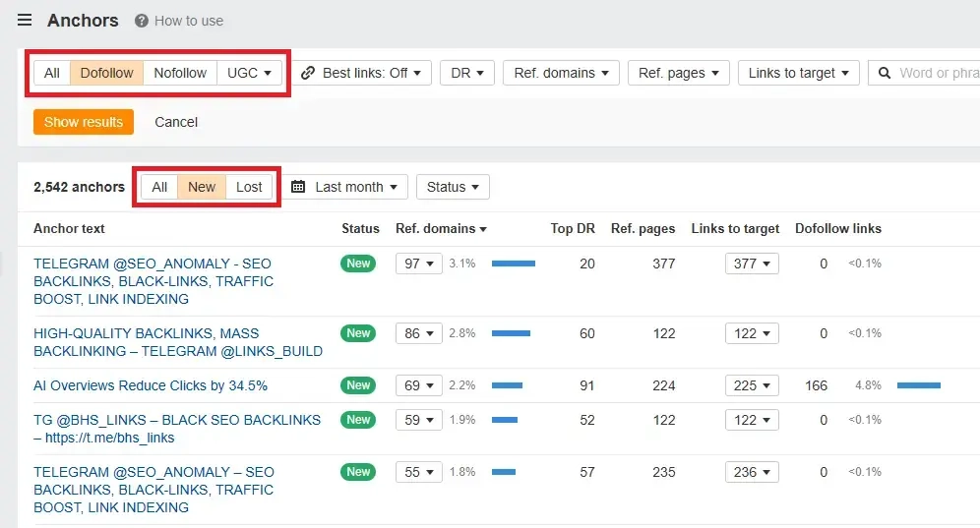
Task: Select the Lost anchors toggle
Action: [249, 187]
